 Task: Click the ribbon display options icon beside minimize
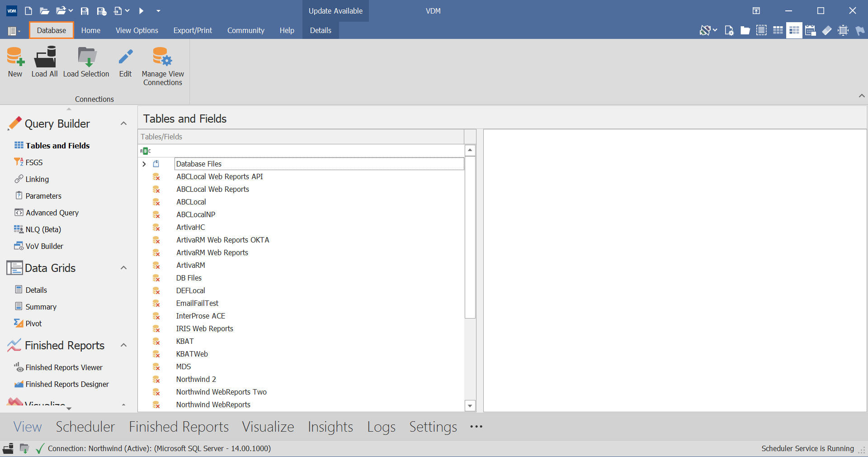pos(756,11)
